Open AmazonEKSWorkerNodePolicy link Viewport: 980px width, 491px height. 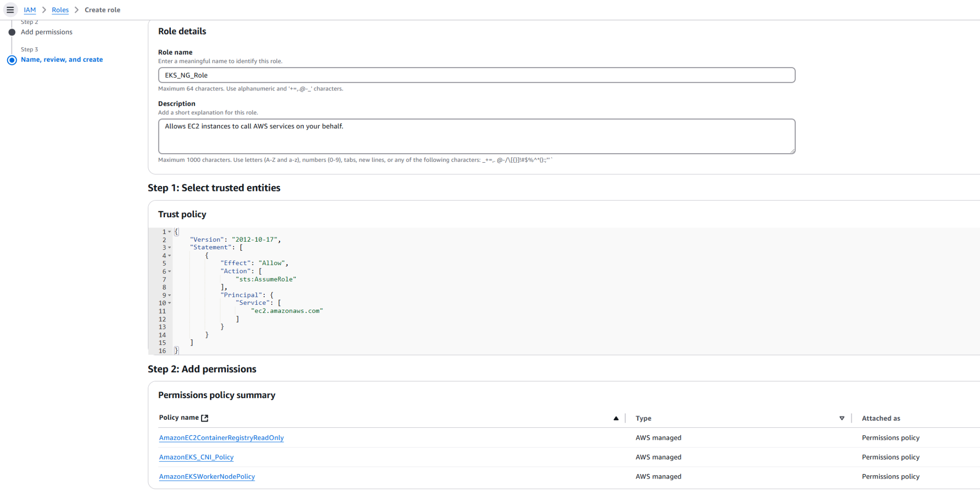click(207, 476)
